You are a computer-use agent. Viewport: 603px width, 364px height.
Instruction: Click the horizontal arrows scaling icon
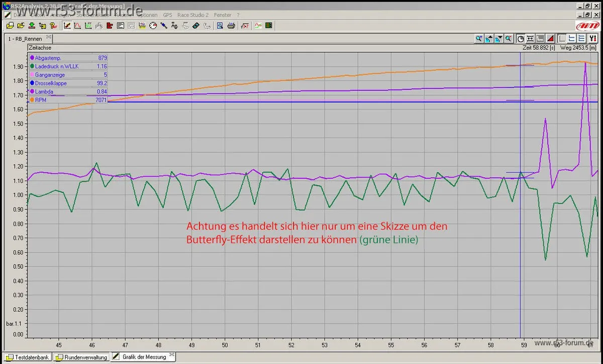click(530, 38)
